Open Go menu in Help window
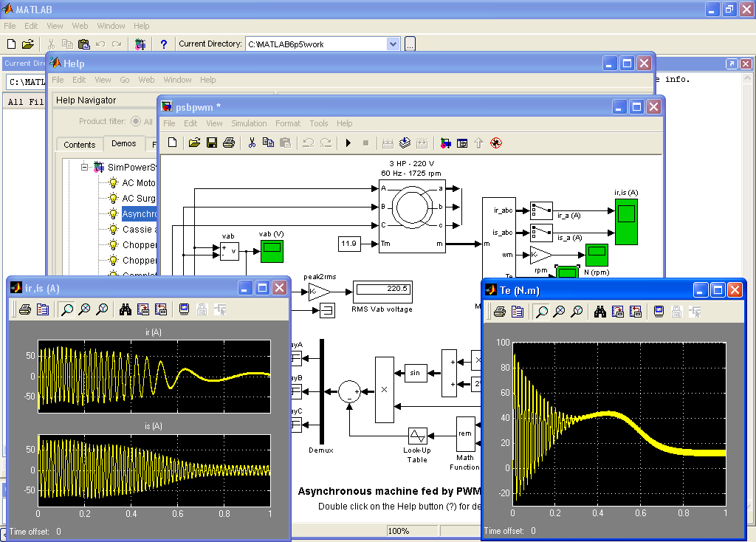 [x=124, y=80]
